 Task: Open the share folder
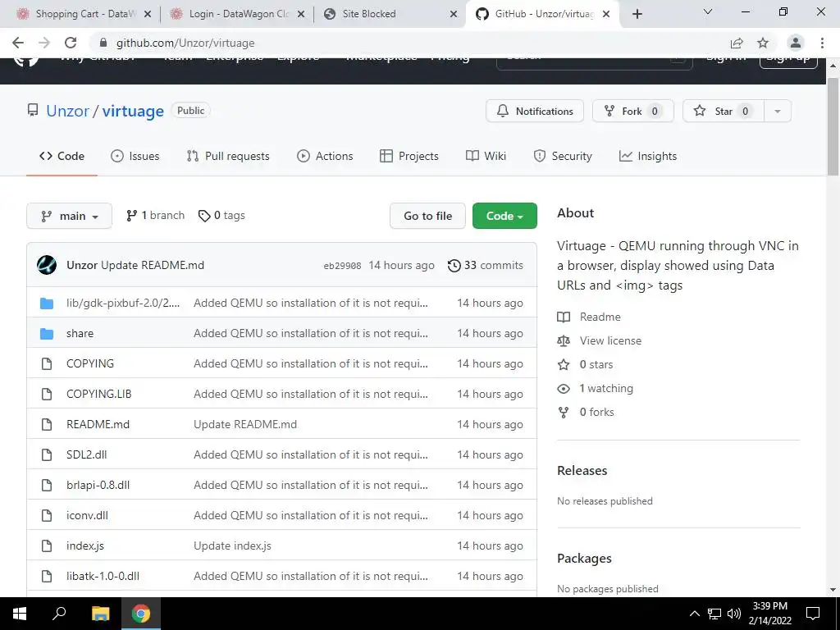tap(80, 333)
